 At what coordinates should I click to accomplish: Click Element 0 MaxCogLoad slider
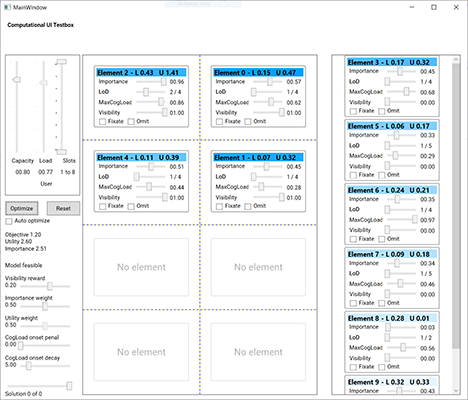[x=268, y=102]
